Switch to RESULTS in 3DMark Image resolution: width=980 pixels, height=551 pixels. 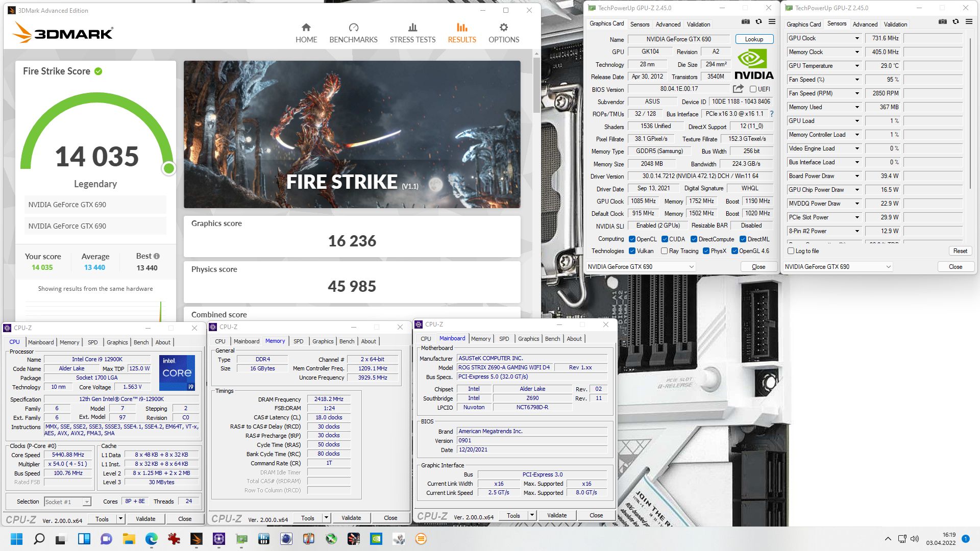(462, 33)
